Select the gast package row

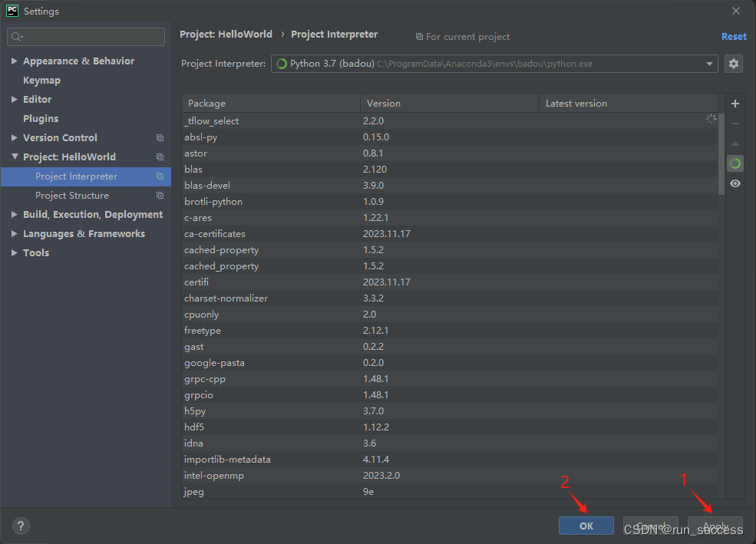[449, 347]
